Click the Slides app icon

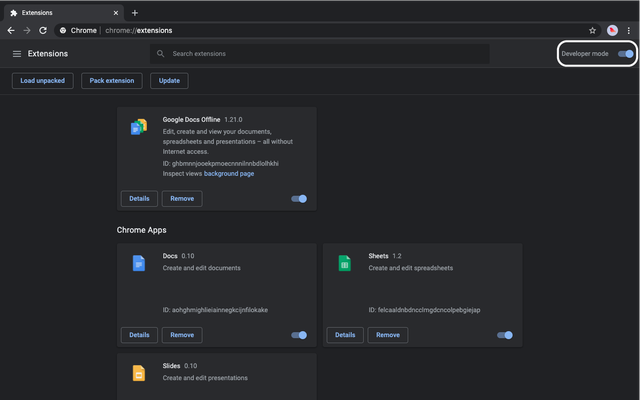click(139, 373)
